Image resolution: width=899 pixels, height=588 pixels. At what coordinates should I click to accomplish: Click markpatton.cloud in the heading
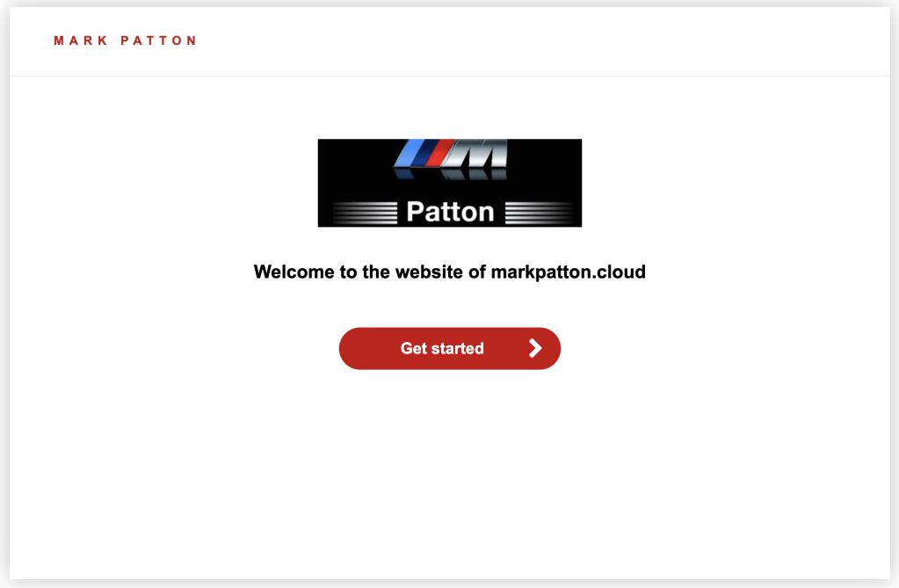568,272
